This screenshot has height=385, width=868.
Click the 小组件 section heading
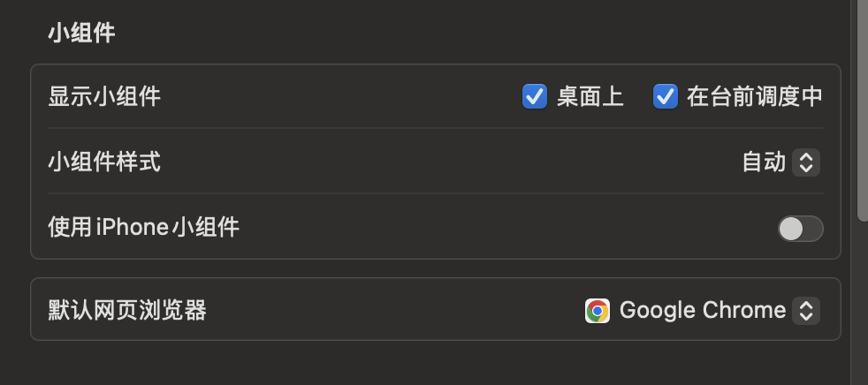(82, 34)
